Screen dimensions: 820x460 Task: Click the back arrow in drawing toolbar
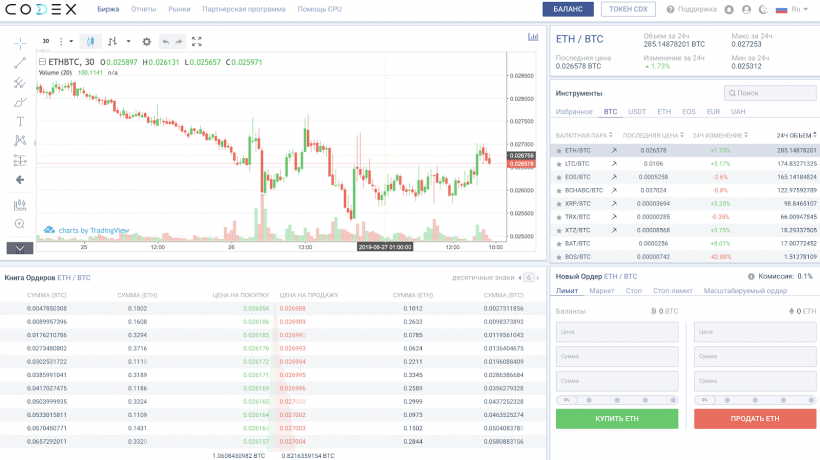point(20,180)
